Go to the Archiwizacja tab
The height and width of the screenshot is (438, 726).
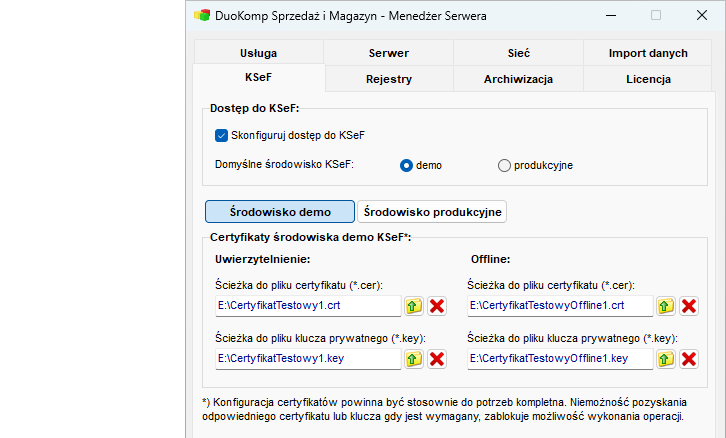pyautogui.click(x=518, y=79)
